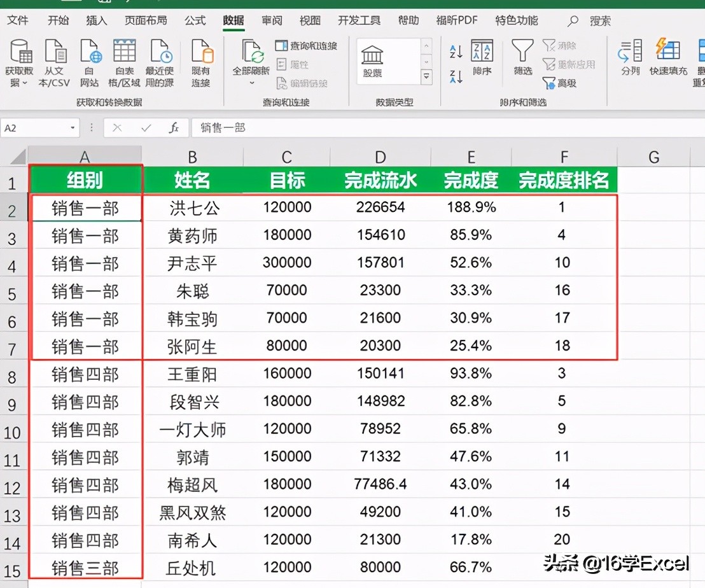Open the Name Box dropdown arrow

pos(73,128)
